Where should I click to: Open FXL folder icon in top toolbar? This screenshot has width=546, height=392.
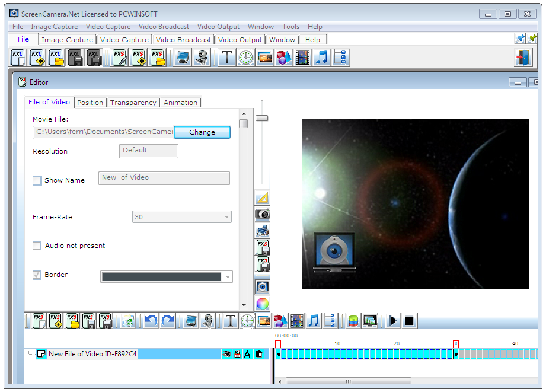point(56,58)
